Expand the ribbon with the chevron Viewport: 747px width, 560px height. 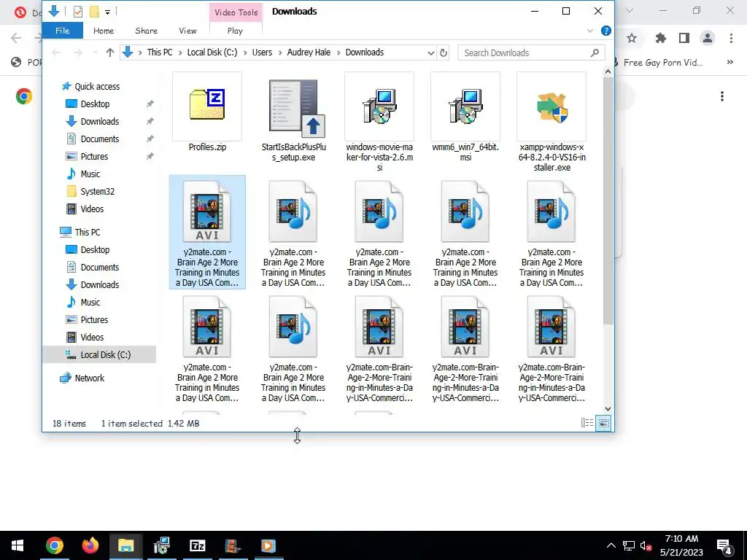point(589,31)
